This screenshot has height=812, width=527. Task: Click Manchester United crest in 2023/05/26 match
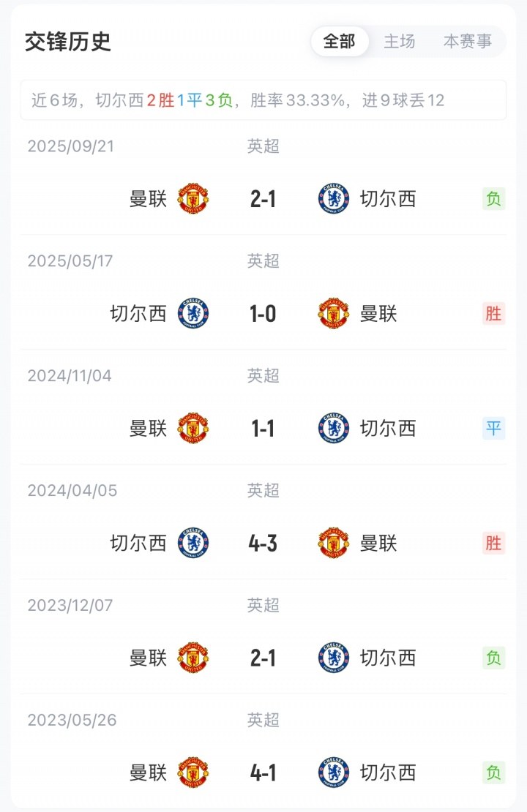tap(193, 772)
